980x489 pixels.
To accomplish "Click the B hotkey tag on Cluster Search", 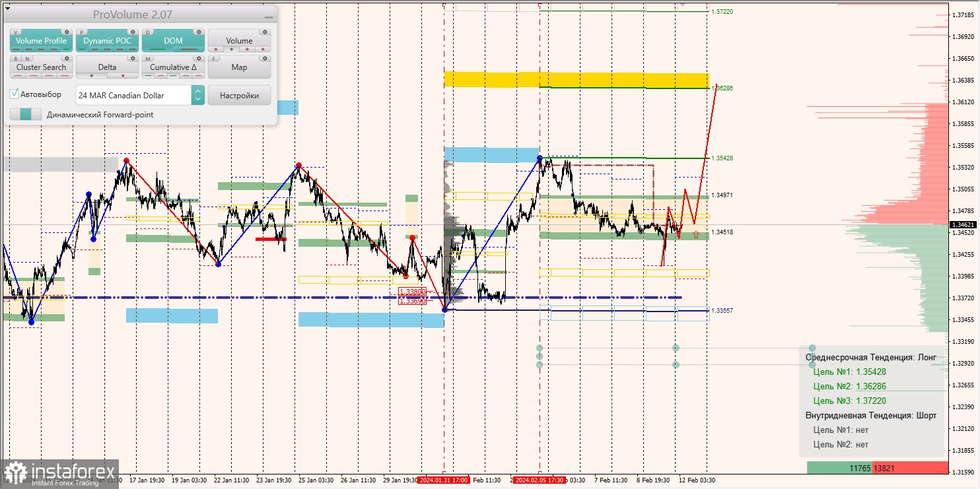I will (16, 58).
